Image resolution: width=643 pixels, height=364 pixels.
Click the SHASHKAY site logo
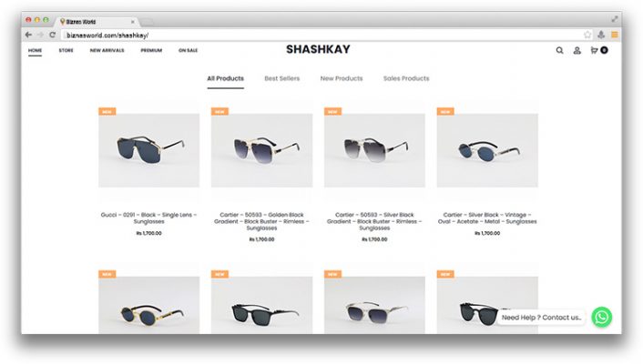pos(318,49)
